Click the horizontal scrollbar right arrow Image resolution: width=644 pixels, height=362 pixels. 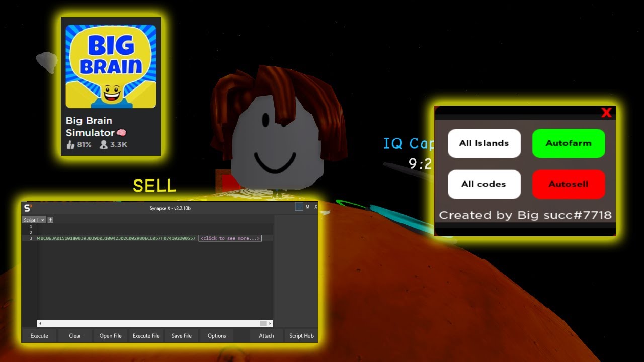(271, 323)
